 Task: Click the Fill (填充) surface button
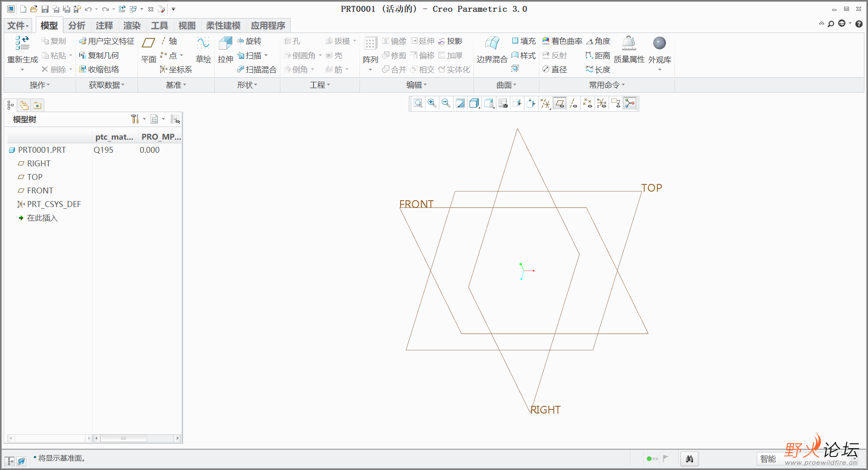point(524,41)
